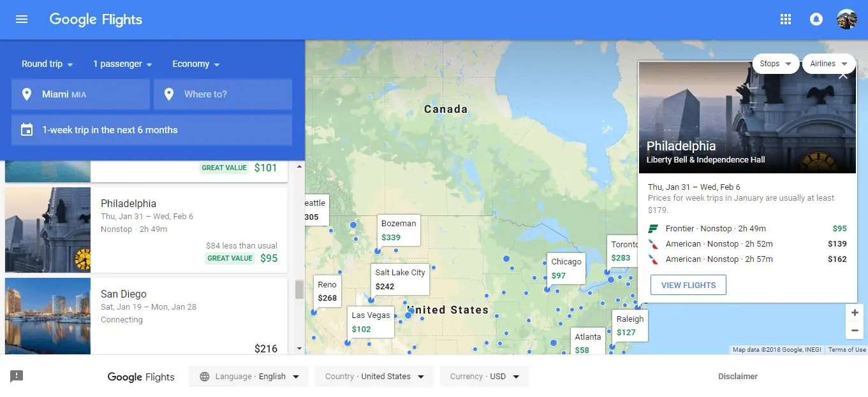The height and width of the screenshot is (397, 868).
Task: Click the Reno $268 map label
Action: [327, 291]
